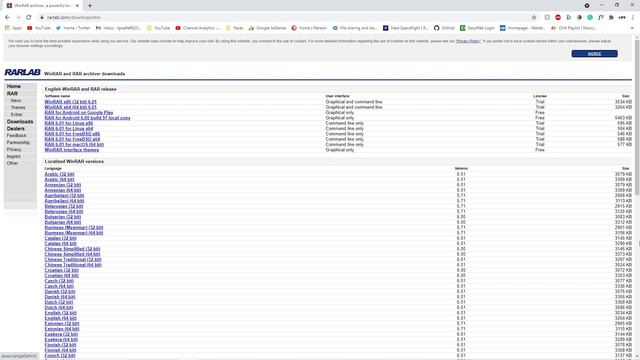Open Extras in the left sidebar

[17, 115]
